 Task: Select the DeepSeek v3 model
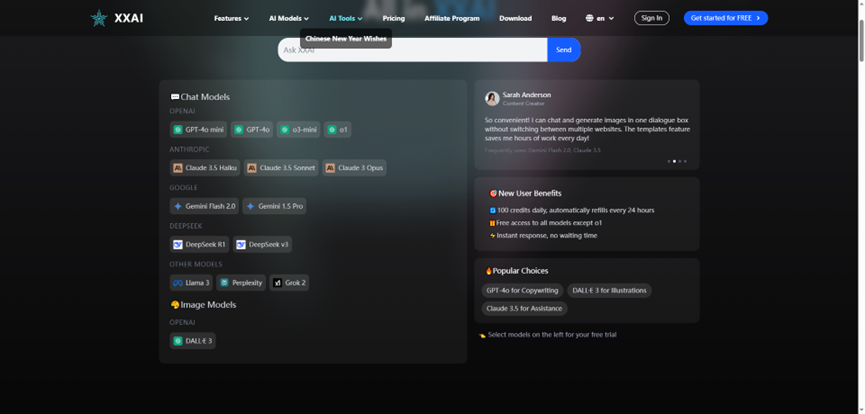[x=262, y=244]
